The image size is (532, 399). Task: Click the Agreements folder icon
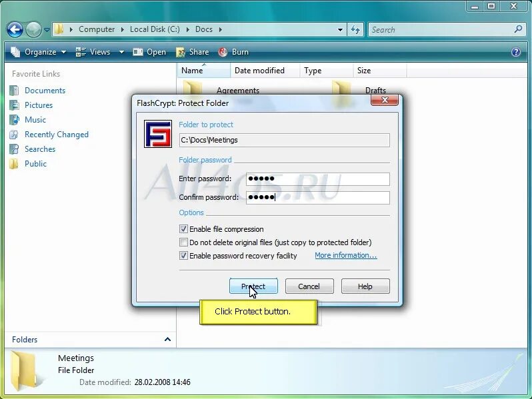tap(193, 88)
